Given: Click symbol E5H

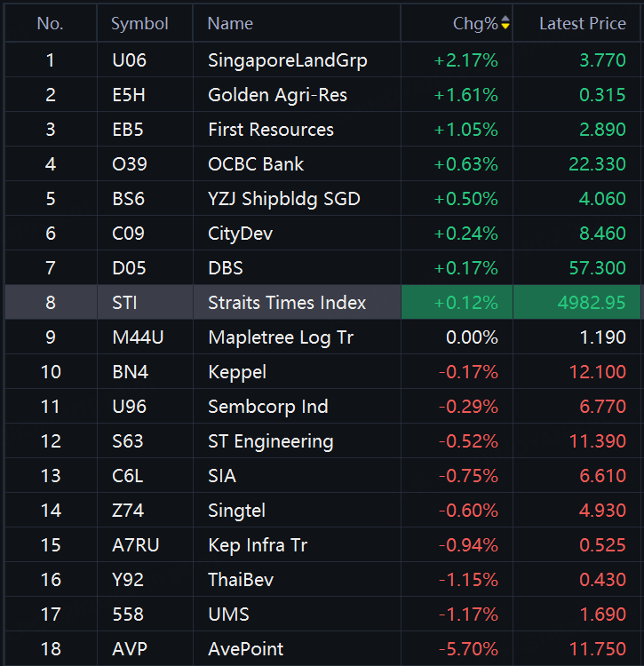Looking at the screenshot, I should (x=129, y=95).
